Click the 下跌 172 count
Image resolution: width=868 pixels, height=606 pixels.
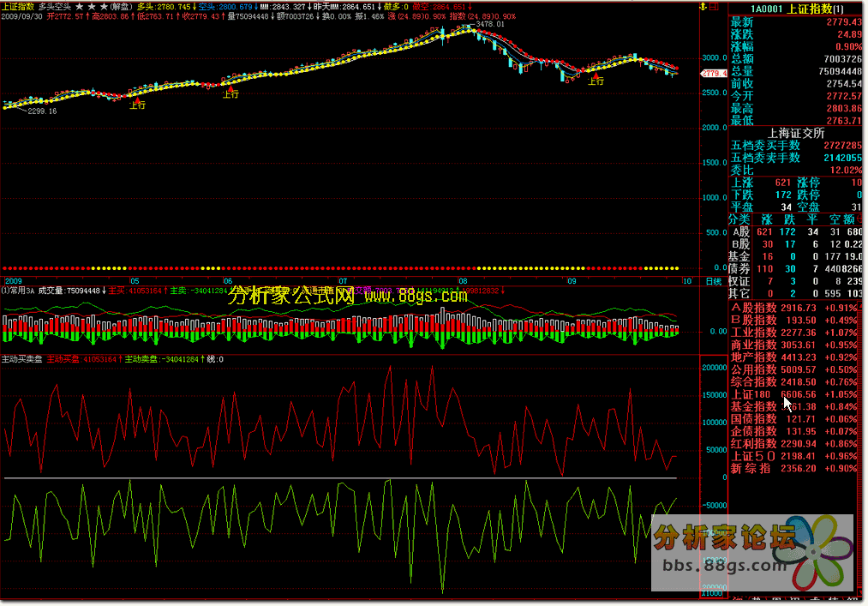click(761, 195)
